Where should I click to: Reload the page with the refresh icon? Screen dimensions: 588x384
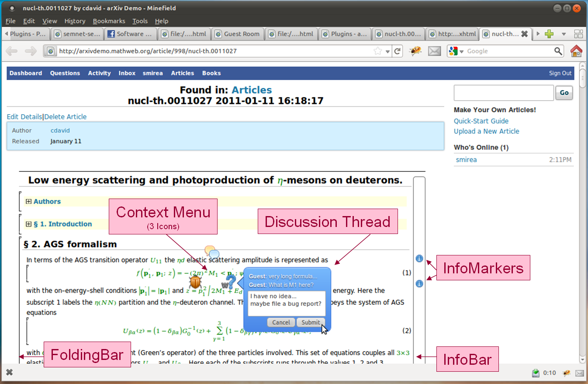coord(398,51)
